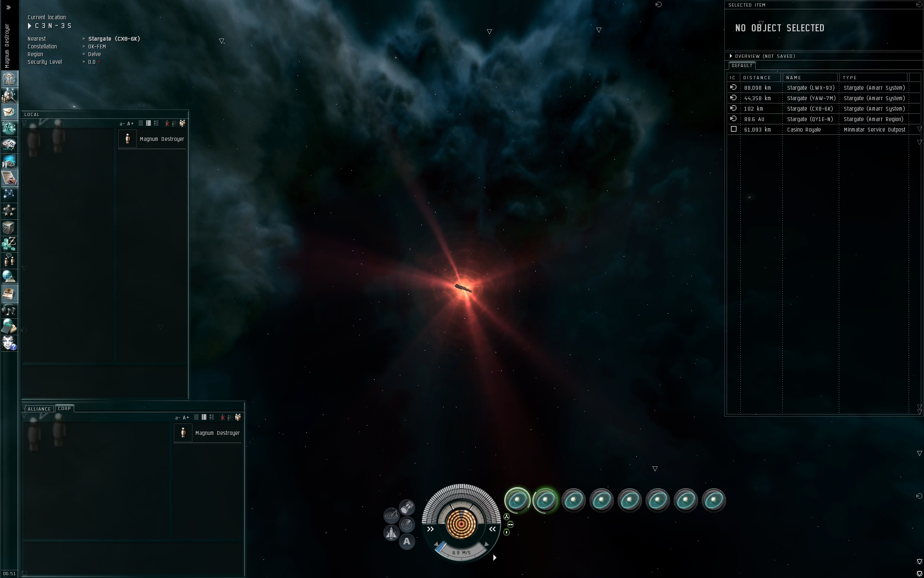
Task: Open the EVE Mail envelope icon
Action: [x=9, y=112]
